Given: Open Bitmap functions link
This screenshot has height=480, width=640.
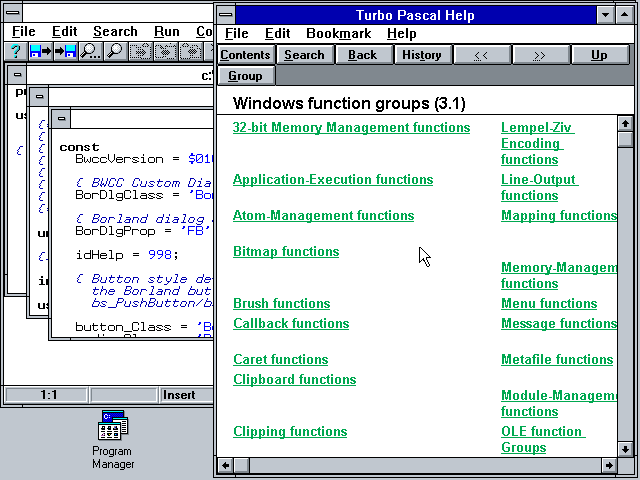Looking at the screenshot, I should pyautogui.click(x=286, y=251).
